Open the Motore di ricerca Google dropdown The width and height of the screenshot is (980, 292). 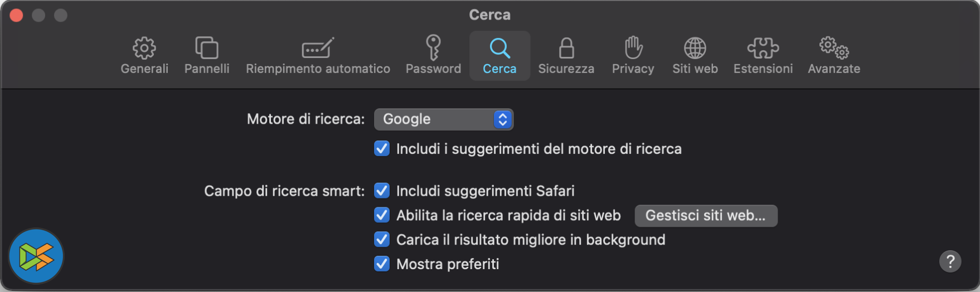444,119
